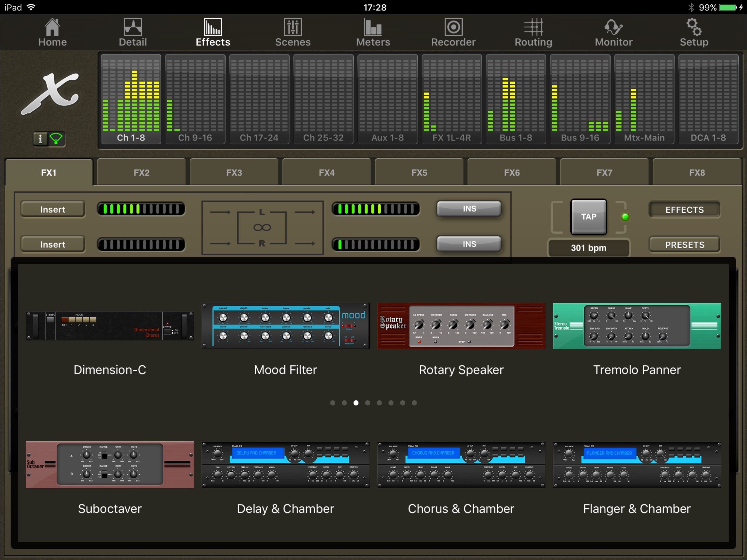Switch to the FX5 tab
The height and width of the screenshot is (560, 747).
pos(419,173)
